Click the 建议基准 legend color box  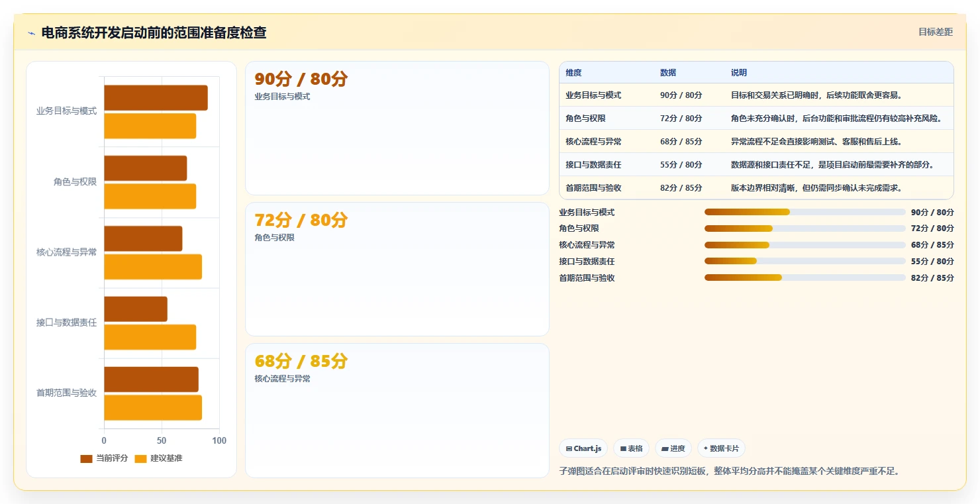pos(140,458)
